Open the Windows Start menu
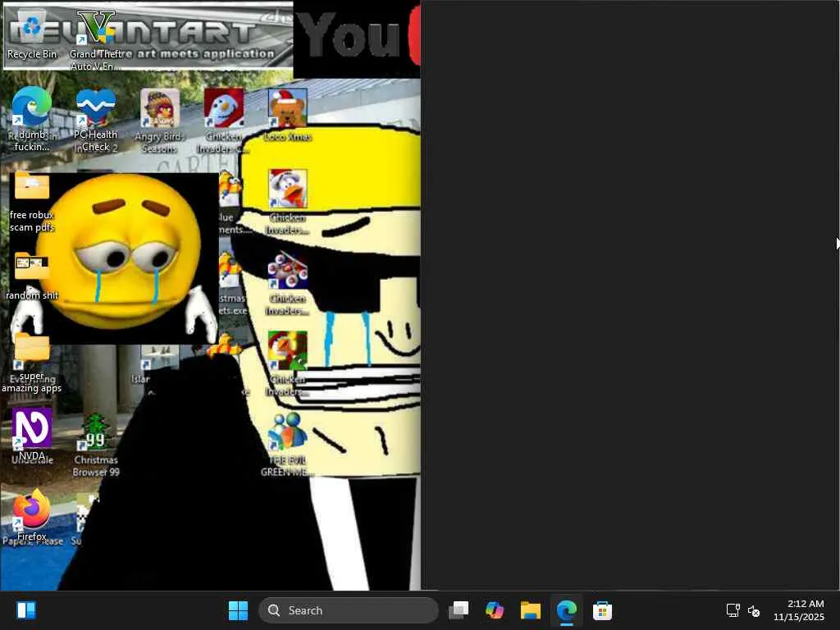 point(239,610)
